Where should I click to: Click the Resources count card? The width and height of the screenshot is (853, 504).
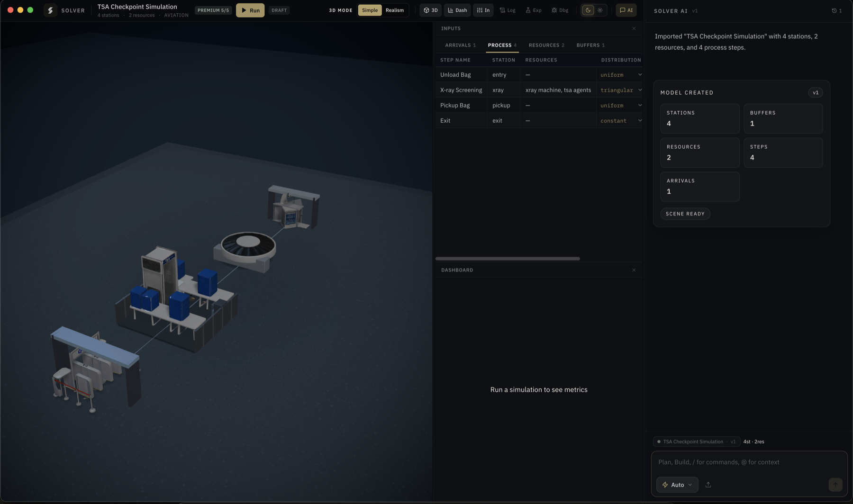click(x=700, y=153)
